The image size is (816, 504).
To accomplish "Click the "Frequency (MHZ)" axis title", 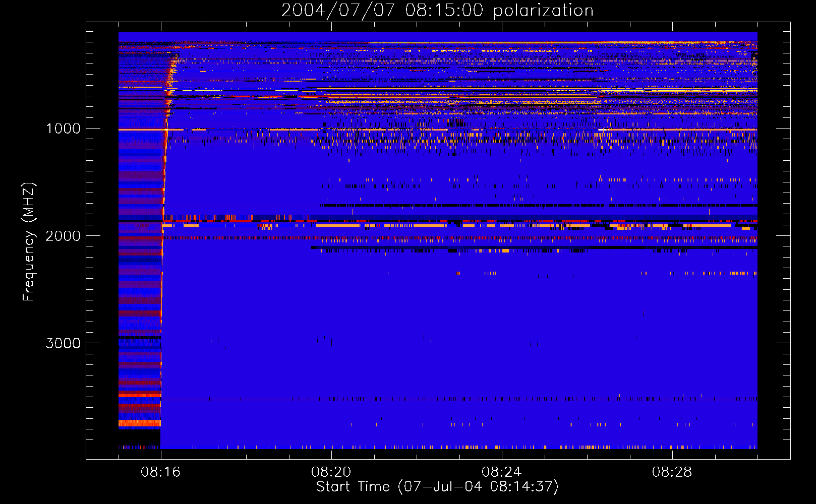I will coord(29,242).
